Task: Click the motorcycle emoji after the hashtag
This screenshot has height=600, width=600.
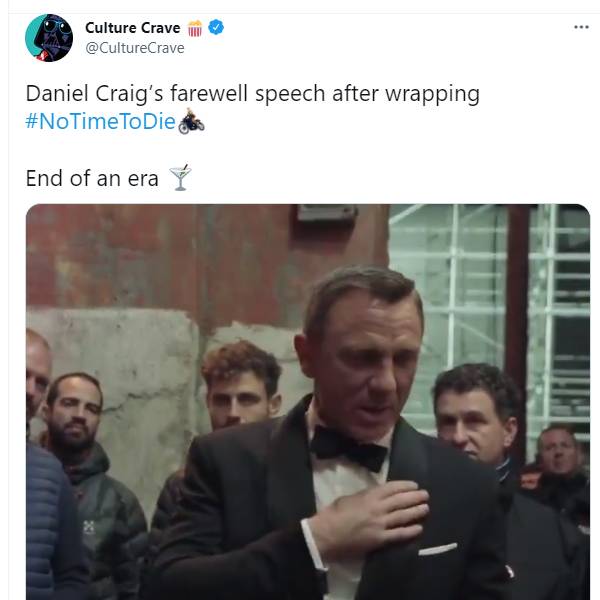Action: (191, 121)
